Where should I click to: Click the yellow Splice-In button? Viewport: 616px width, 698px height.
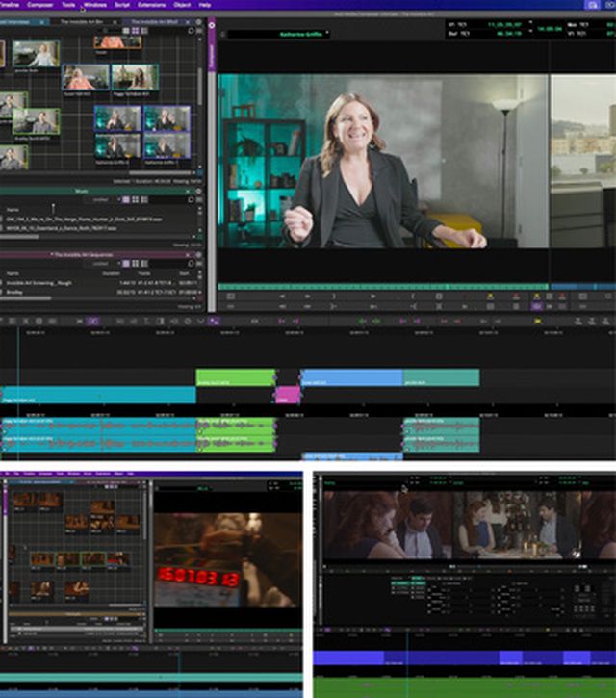490,296
